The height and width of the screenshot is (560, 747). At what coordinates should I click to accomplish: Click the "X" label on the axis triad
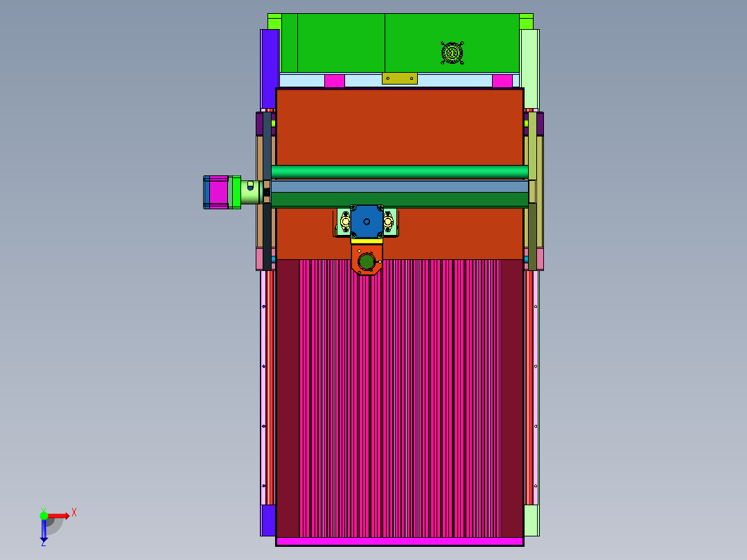coord(74,513)
